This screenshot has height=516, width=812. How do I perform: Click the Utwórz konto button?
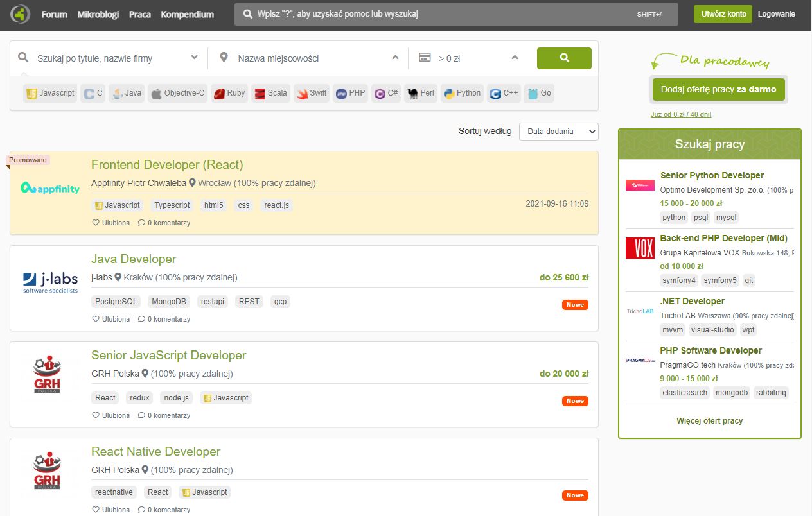(723, 14)
